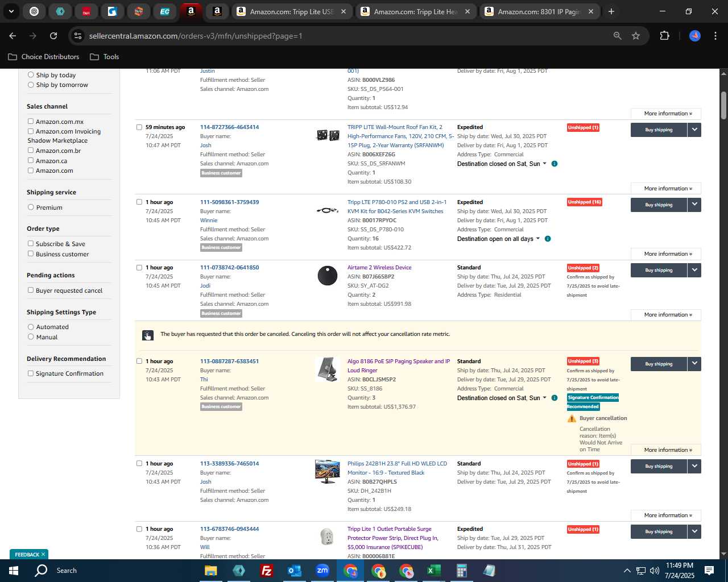The height and width of the screenshot is (582, 728).
Task: Open Excel from the taskbar
Action: 434,571
